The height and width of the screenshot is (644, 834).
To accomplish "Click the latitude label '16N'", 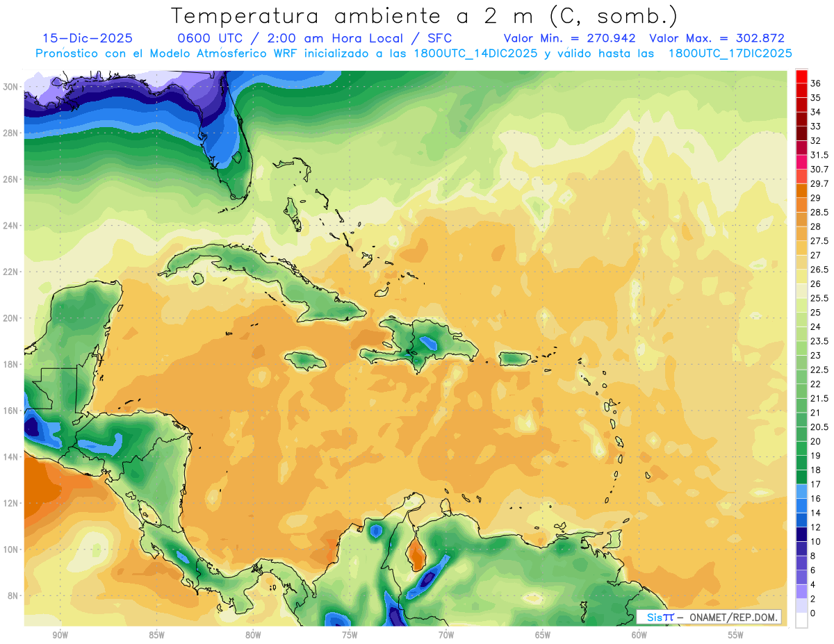I will [x=12, y=411].
